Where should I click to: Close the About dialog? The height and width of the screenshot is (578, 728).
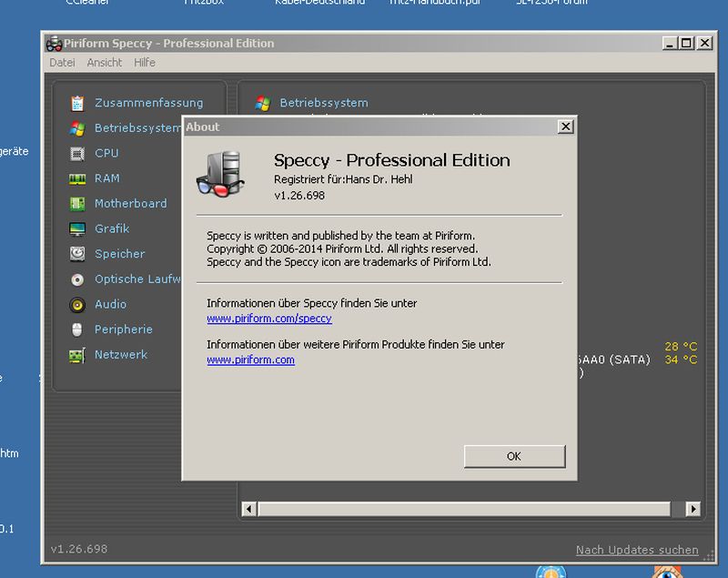pos(565,127)
